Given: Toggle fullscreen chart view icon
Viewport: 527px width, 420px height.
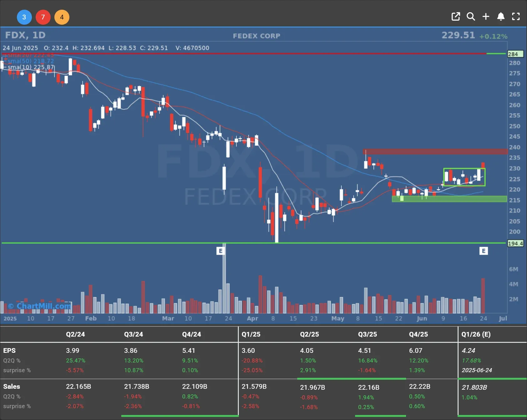Looking at the screenshot, I should coord(516,17).
